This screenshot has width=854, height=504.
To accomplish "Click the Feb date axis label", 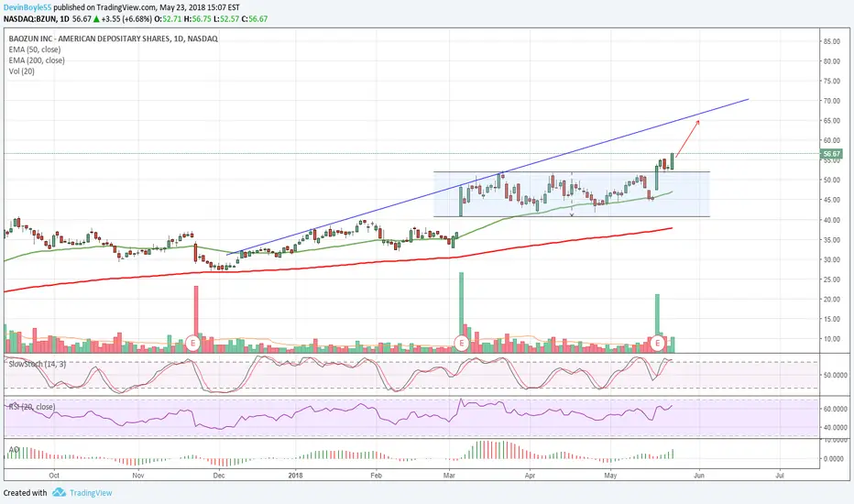I will click(376, 475).
